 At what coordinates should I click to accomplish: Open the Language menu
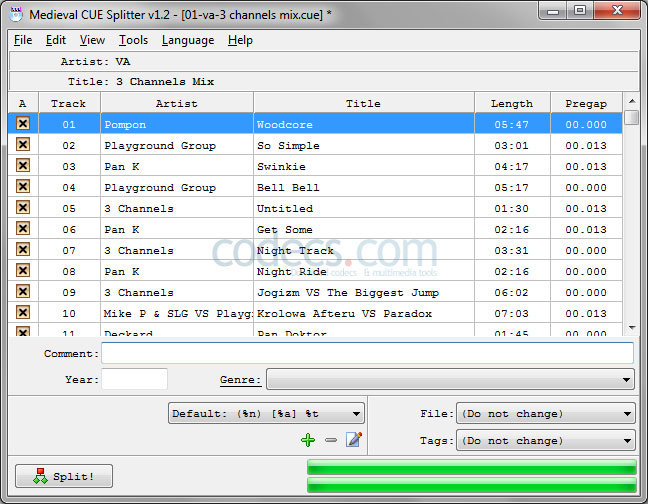click(188, 40)
